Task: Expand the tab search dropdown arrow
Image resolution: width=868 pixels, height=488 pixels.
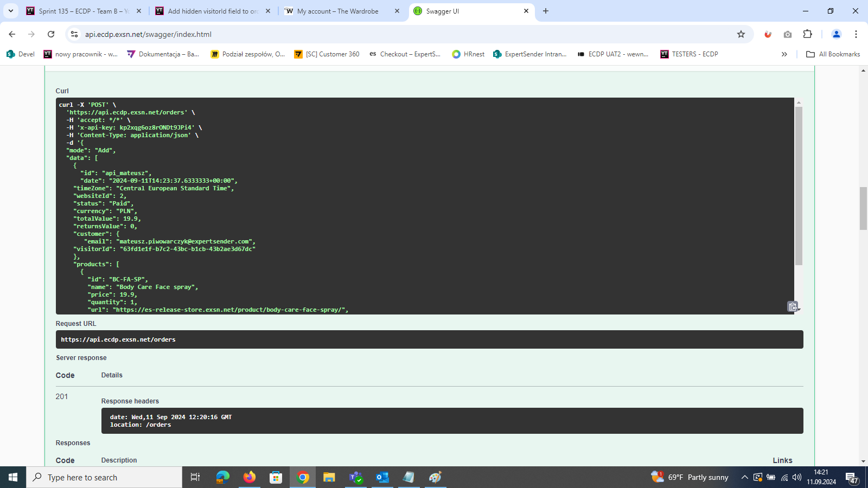Action: pyautogui.click(x=10, y=11)
